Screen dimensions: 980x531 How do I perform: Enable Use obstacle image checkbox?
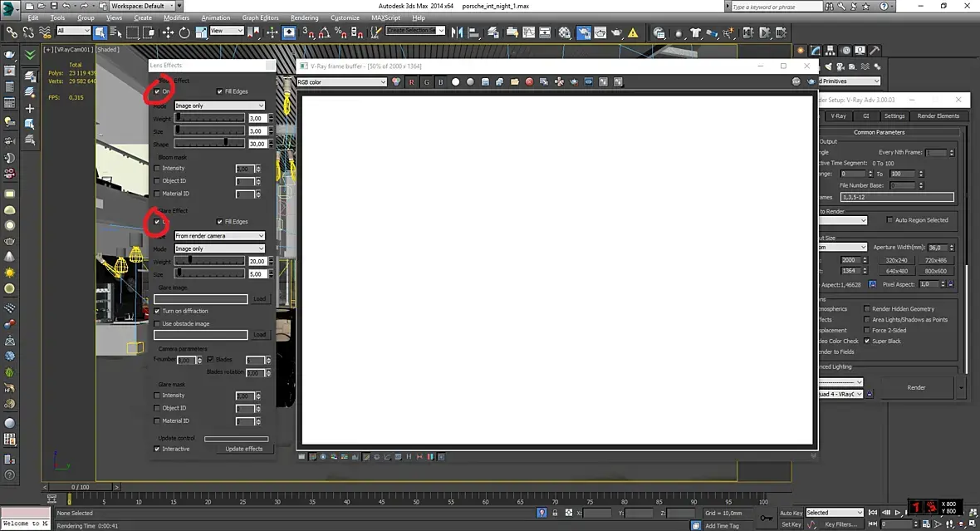[x=157, y=324]
